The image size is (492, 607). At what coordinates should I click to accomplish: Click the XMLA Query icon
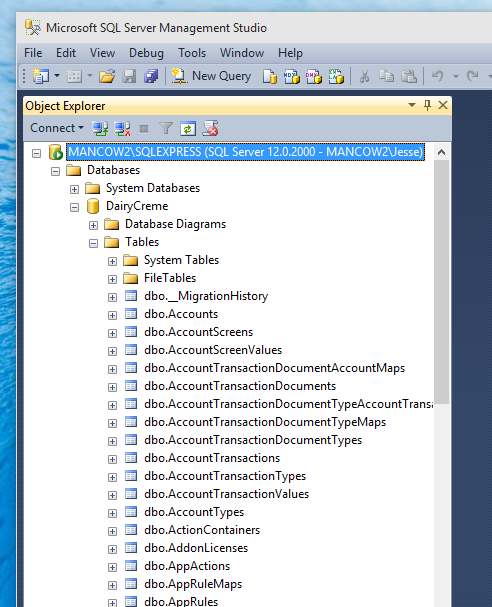336,76
